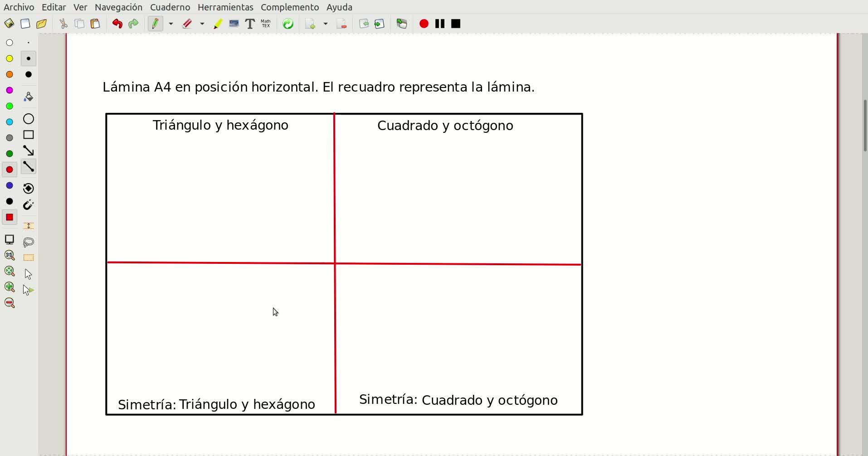
Task: Pick the white color swatch
Action: pos(10,43)
